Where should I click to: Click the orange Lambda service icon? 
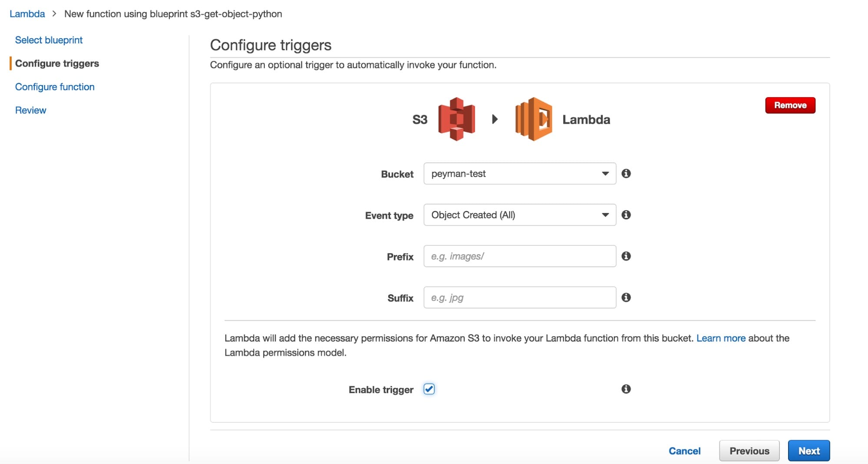[x=534, y=119]
